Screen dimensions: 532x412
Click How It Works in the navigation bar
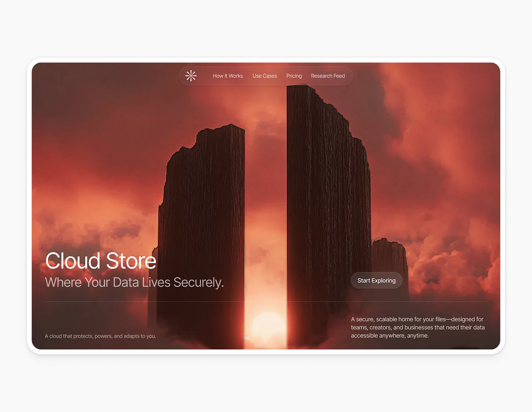click(x=228, y=76)
